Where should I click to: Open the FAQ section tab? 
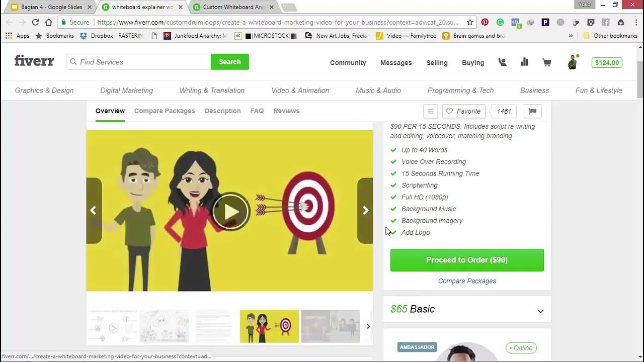coord(257,111)
